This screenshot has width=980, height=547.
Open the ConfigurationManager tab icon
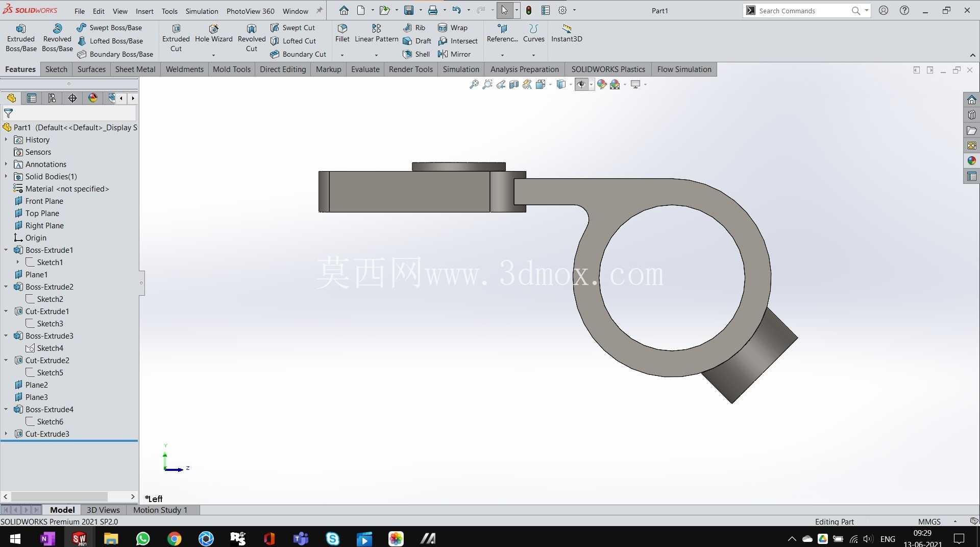click(x=52, y=98)
